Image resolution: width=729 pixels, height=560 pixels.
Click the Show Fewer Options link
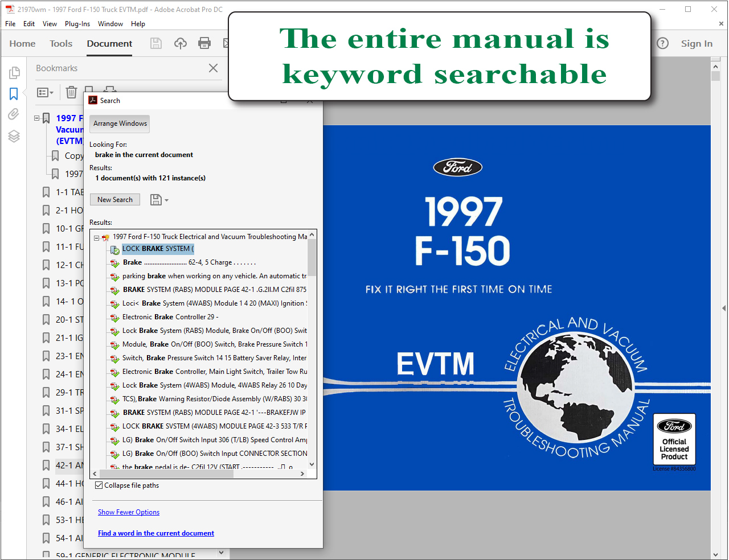pos(129,512)
